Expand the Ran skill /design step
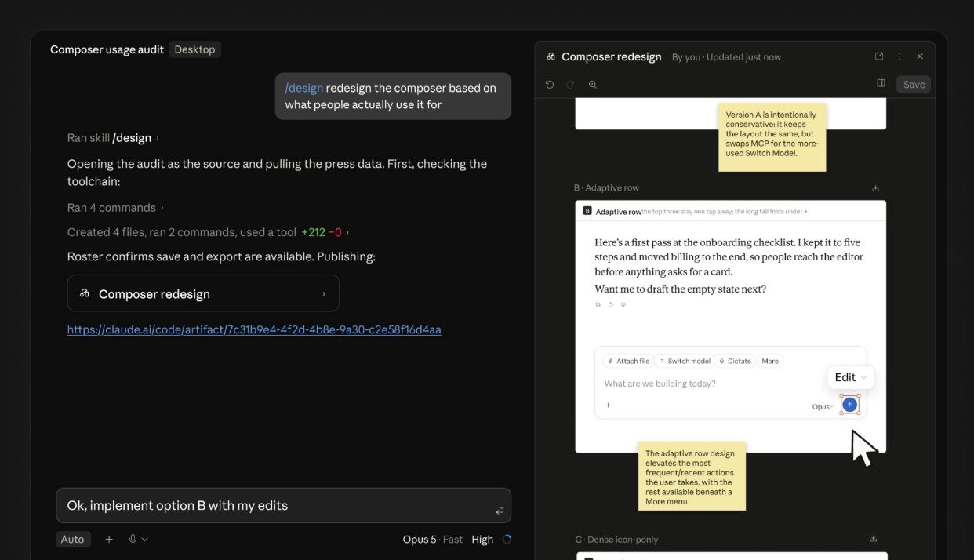 click(x=113, y=137)
